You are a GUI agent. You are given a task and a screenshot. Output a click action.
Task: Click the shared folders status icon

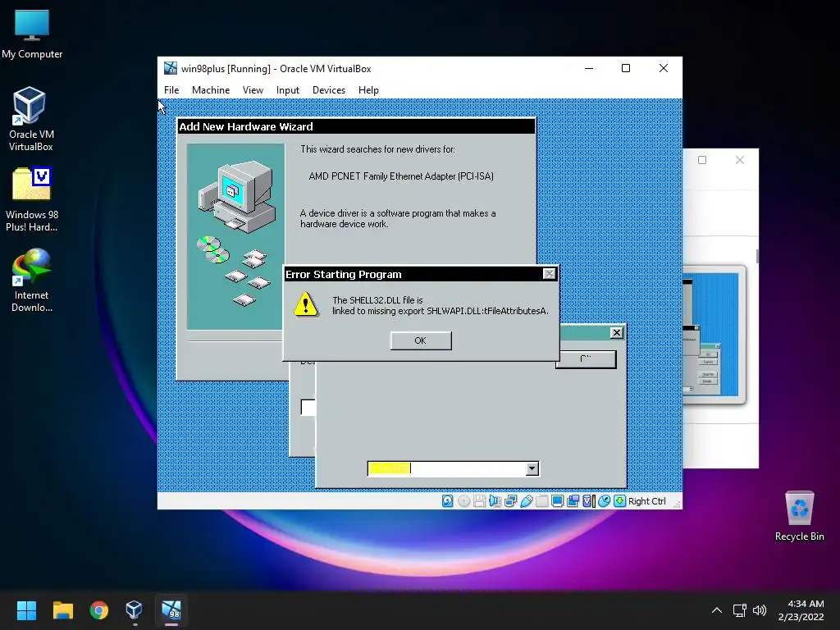tap(541, 501)
